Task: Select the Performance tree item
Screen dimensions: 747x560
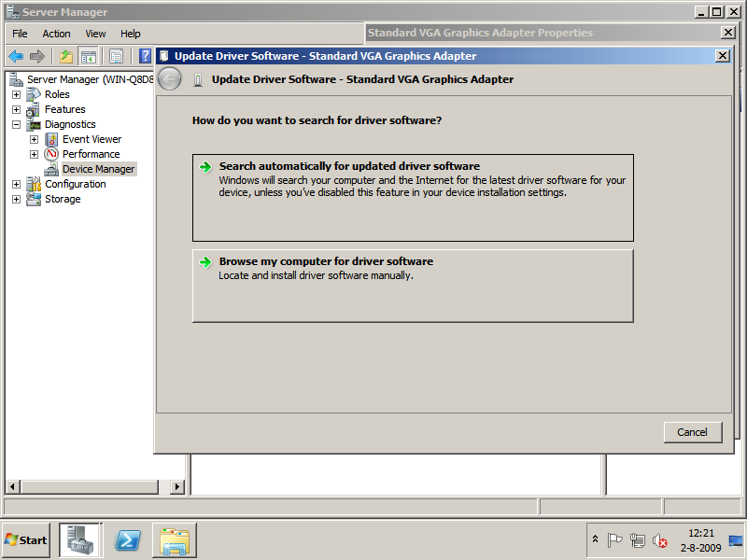Action: pos(91,154)
